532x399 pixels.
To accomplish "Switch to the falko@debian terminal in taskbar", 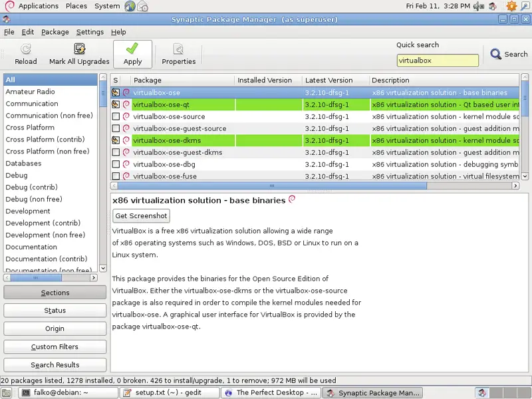I will [x=68, y=392].
